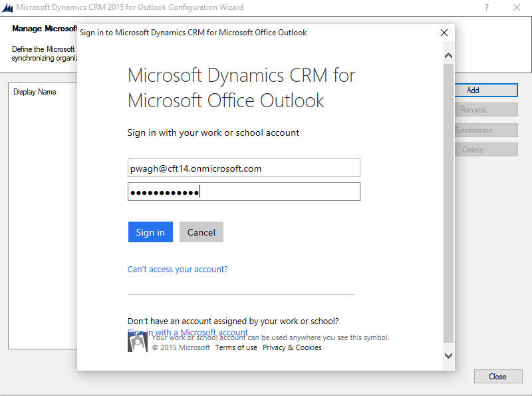Follow the Sign in with a Microsoft account link
The image size is (532, 396).
pyautogui.click(x=188, y=332)
